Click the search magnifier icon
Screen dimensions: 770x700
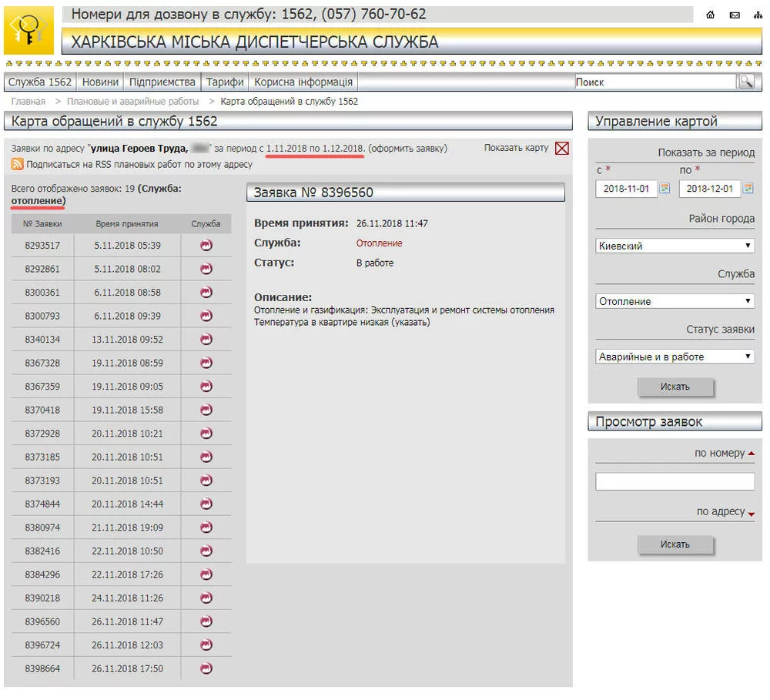pyautogui.click(x=745, y=82)
